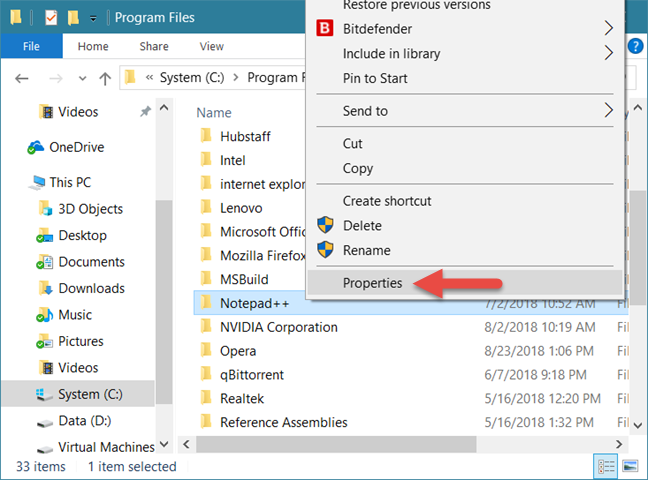The height and width of the screenshot is (480, 648).
Task: Open the Home ribbon tab
Action: (x=93, y=46)
